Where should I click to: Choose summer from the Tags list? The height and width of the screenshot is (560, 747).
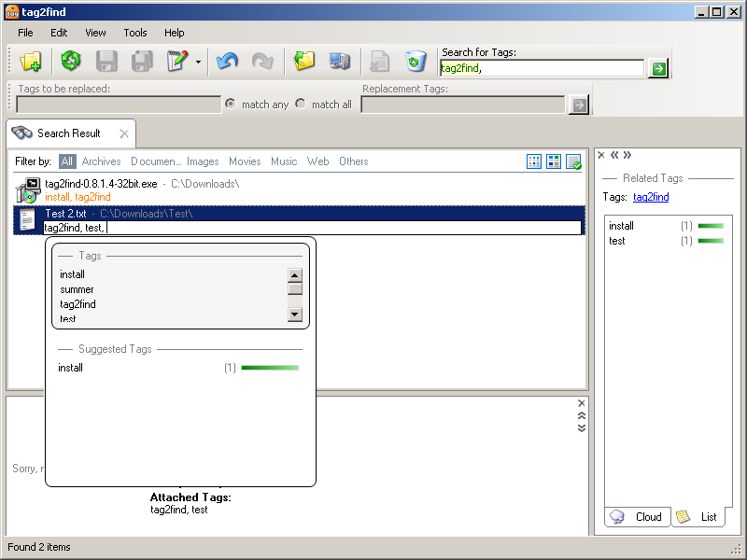point(77,289)
